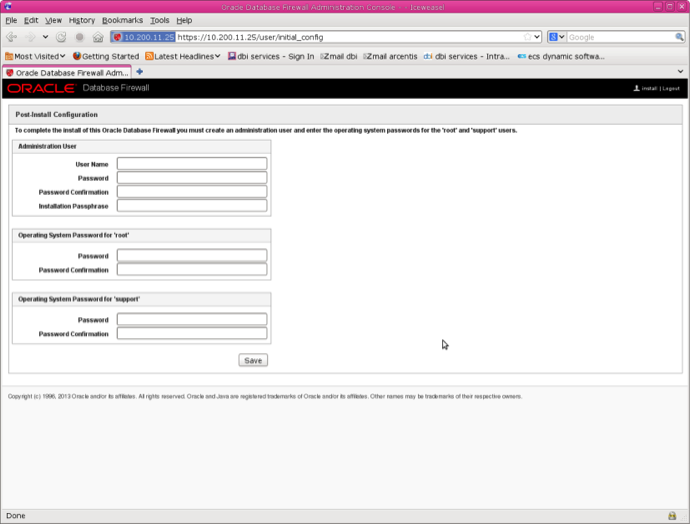Screen dimensions: 690x525
Task: Click the Installation Passphrase input field
Action: click(x=192, y=206)
